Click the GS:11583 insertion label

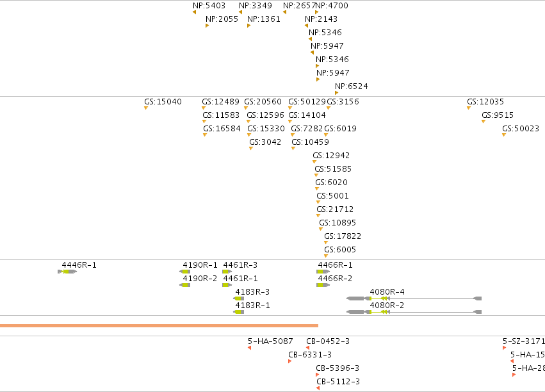(x=221, y=115)
